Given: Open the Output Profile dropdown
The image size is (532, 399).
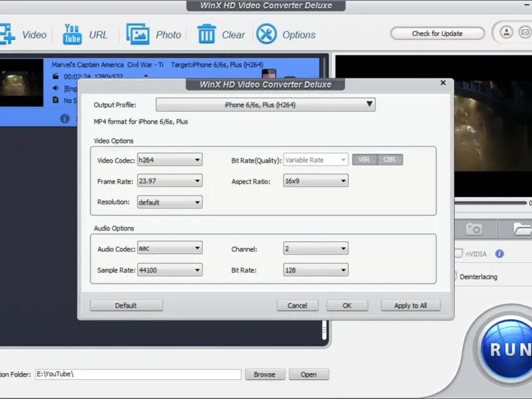Looking at the screenshot, I should pos(265,104).
